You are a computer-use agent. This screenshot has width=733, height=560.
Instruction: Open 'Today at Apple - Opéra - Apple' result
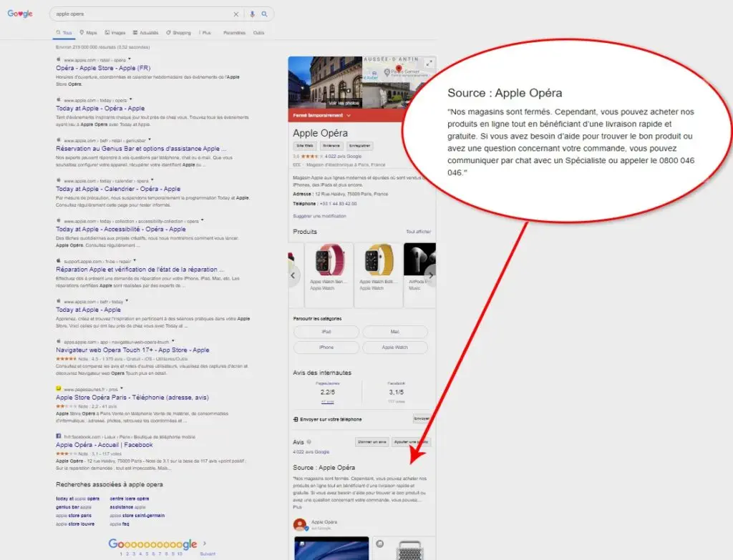[100, 108]
